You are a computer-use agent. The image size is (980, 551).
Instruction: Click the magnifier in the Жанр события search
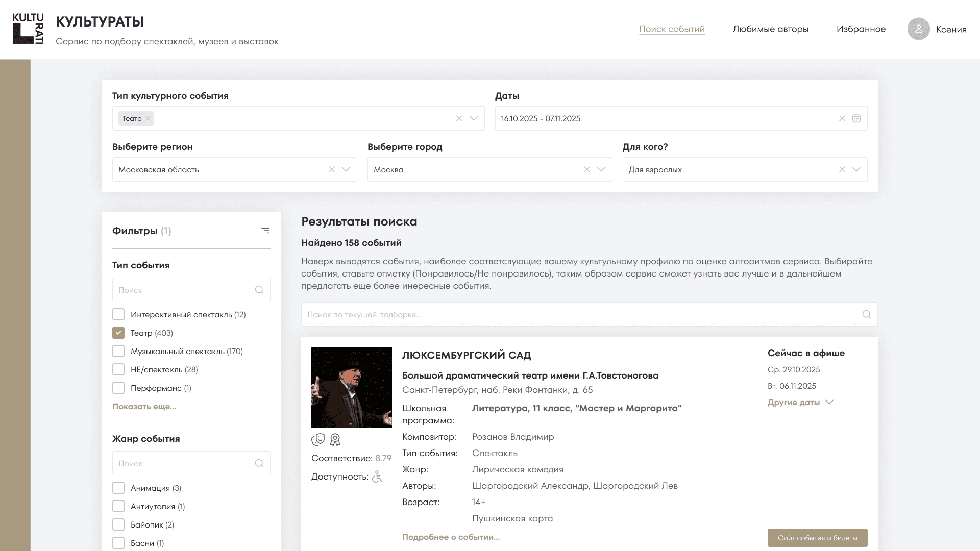(259, 463)
